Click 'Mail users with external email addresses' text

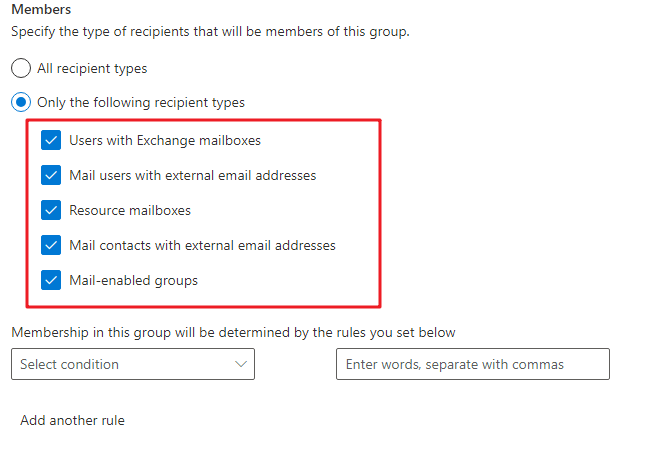(193, 175)
